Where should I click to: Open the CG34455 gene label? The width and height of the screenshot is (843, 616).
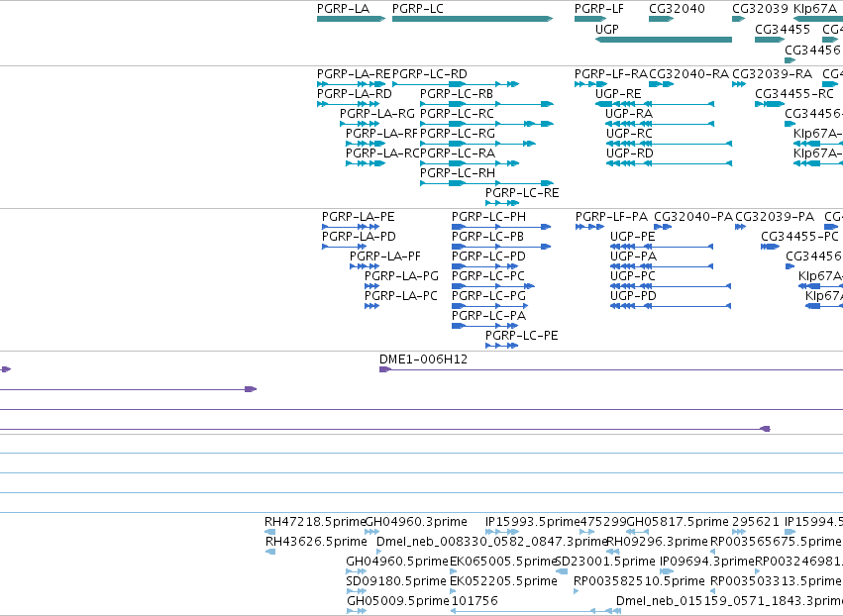(x=783, y=30)
